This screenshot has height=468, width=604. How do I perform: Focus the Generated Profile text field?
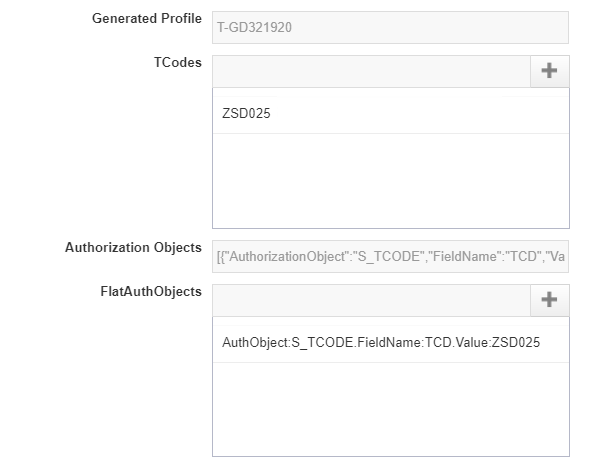[x=390, y=28]
